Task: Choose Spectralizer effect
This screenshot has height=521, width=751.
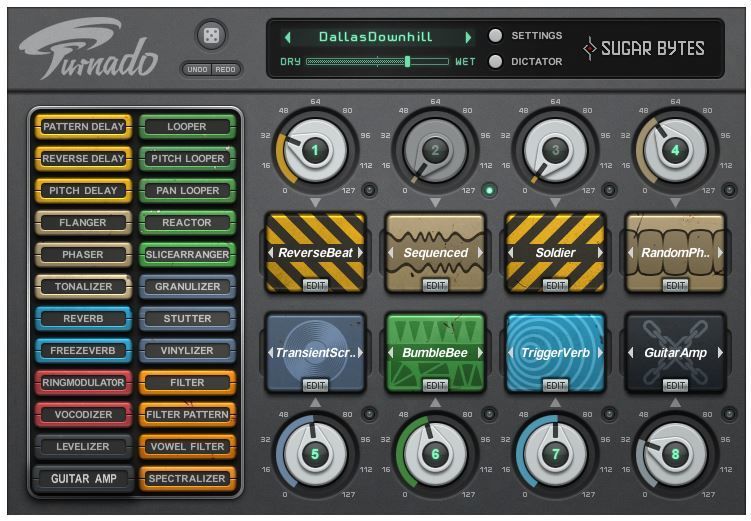Action: pyautogui.click(x=187, y=478)
